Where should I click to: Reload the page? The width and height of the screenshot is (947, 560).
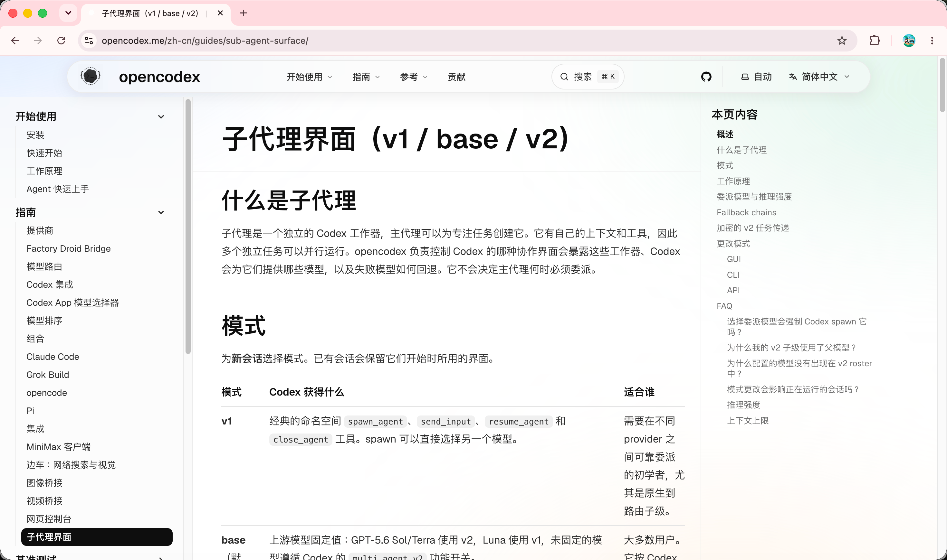[61, 41]
